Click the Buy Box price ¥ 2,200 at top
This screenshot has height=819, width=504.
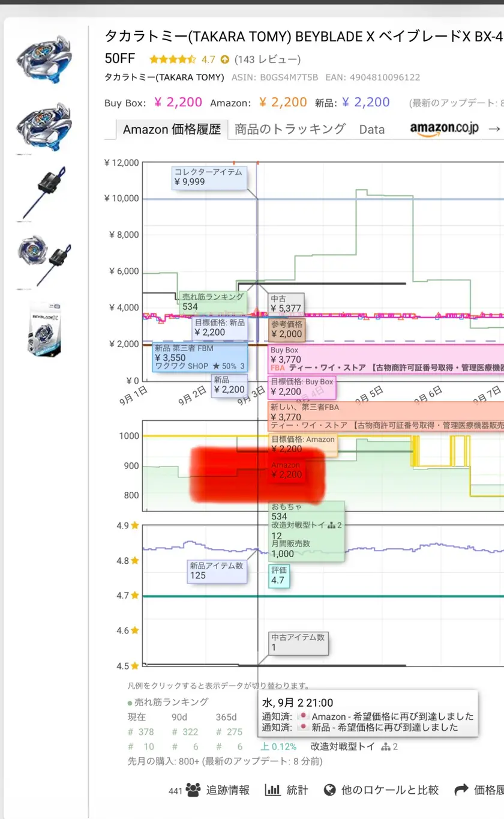pos(178,102)
